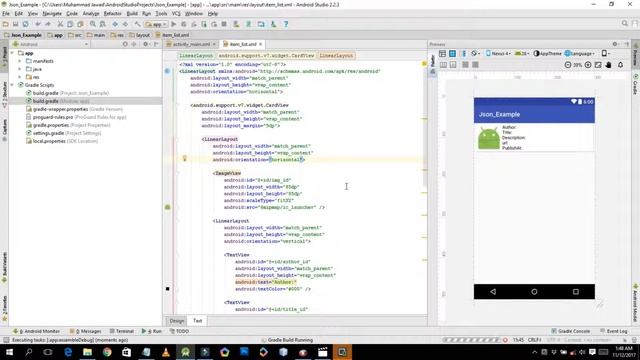640x360 pixels.
Task: Collapse the app module tree node
Action: click(12, 53)
